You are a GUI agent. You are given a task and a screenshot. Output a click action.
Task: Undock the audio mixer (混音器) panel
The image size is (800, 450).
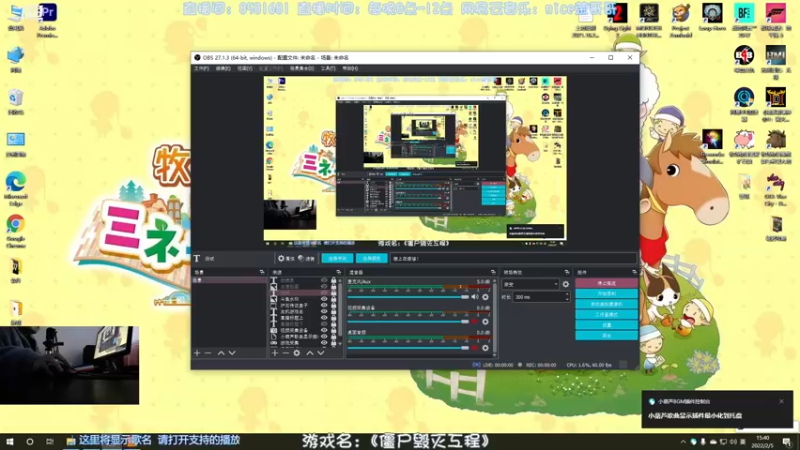(493, 272)
